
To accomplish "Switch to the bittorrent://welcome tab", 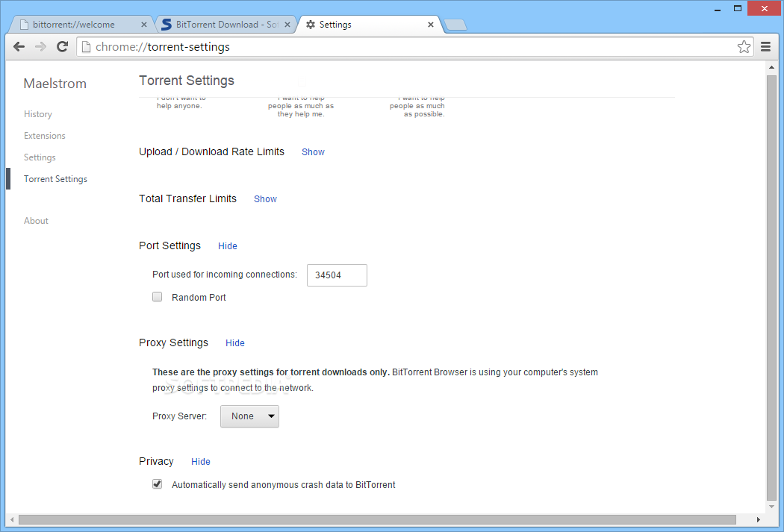I will pyautogui.click(x=80, y=25).
